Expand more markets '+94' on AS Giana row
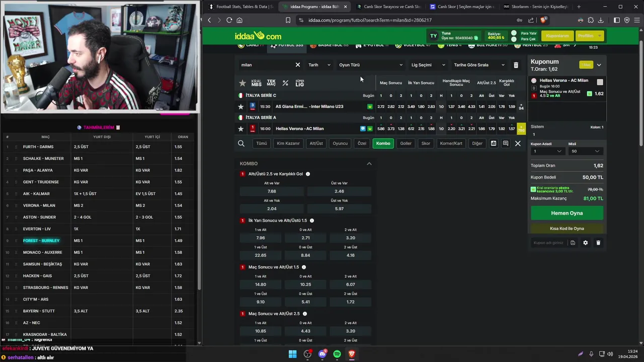 click(x=521, y=107)
